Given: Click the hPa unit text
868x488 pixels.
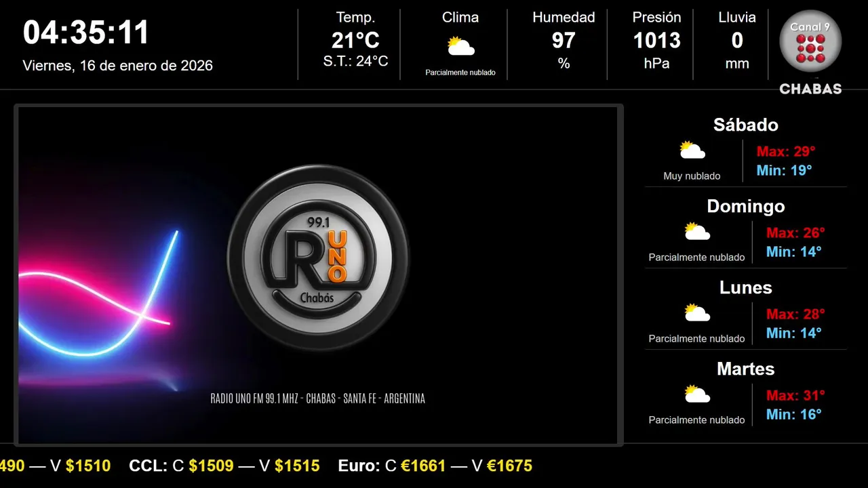Looking at the screenshot, I should [656, 64].
